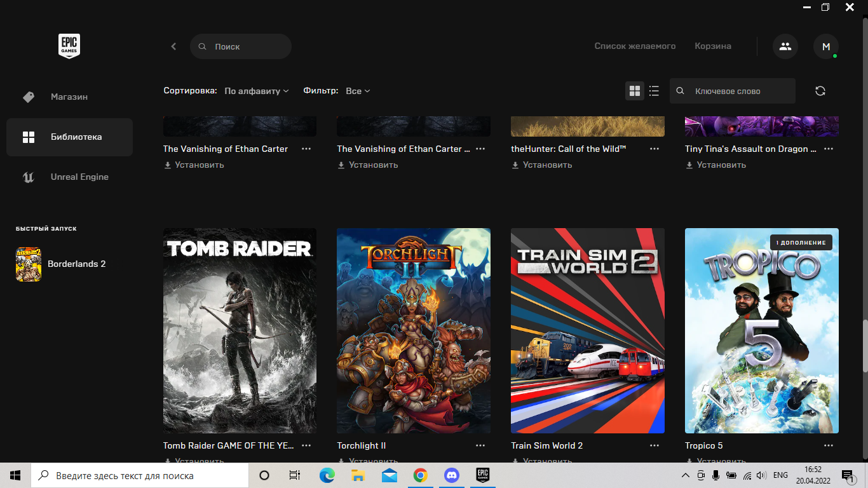The image size is (868, 488).
Task: Open the volume icon in tray
Action: click(761, 475)
